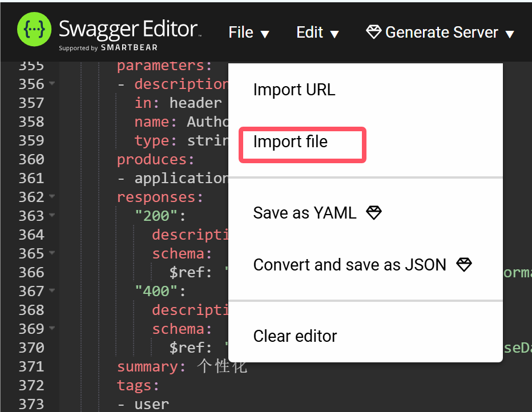Choose Import URL from the File menu
Image resolution: width=532 pixels, height=412 pixels.
click(x=294, y=90)
